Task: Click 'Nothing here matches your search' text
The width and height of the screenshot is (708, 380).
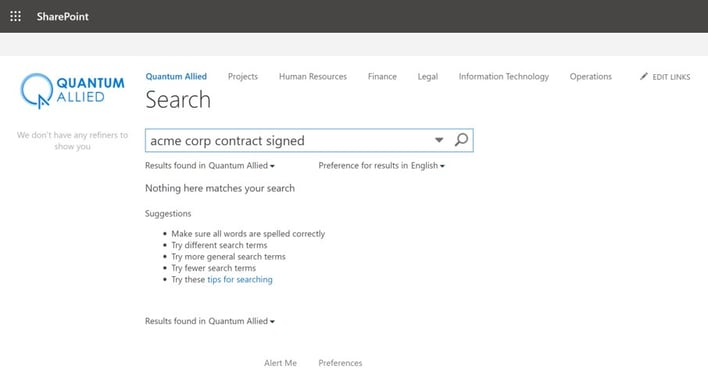Action: 220,188
